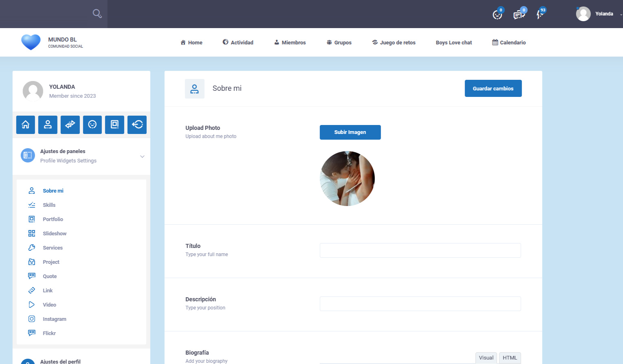The width and height of the screenshot is (623, 364).
Task: Open friend requests icon in top bar
Action: tap(497, 15)
